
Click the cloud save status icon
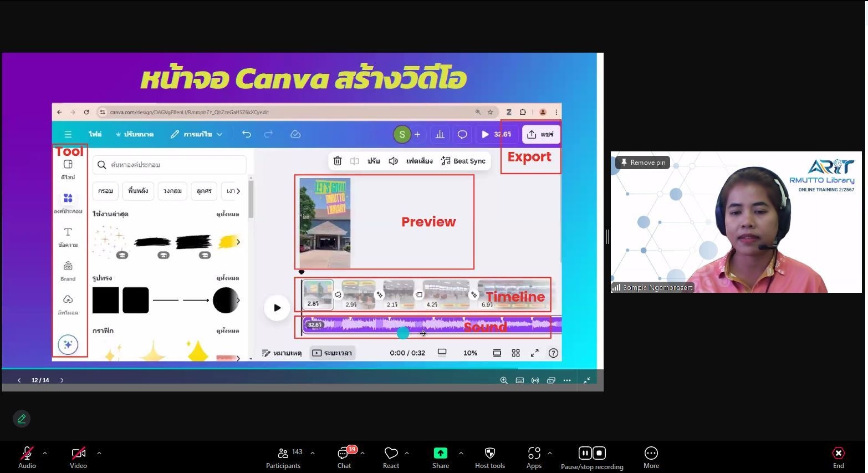[295, 134]
